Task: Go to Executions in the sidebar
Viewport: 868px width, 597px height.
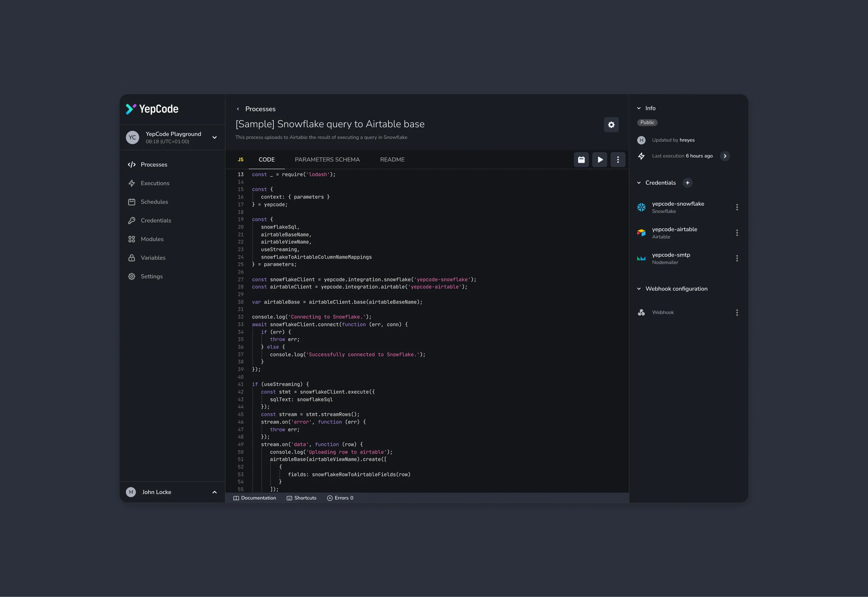Action: [x=155, y=183]
